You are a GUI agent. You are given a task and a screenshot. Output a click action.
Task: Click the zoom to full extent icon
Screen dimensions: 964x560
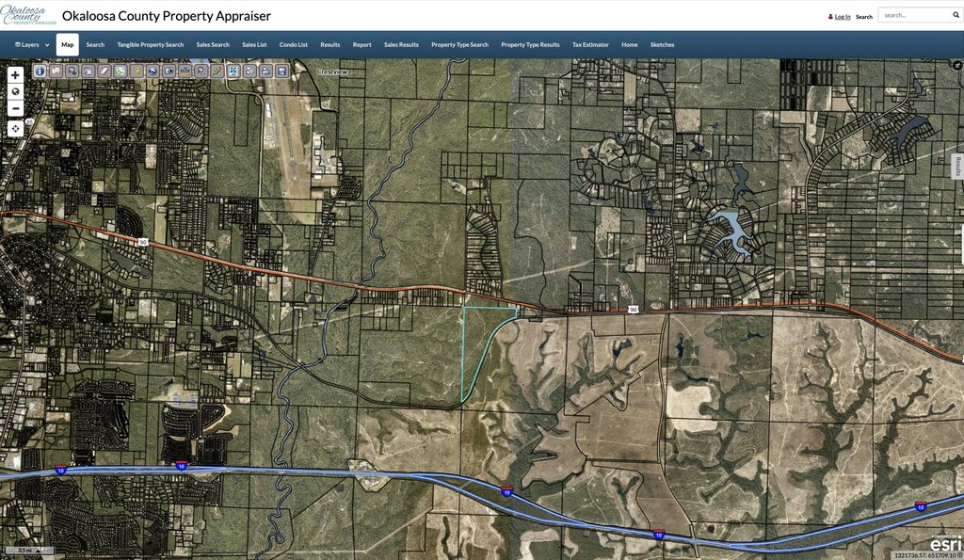click(233, 71)
